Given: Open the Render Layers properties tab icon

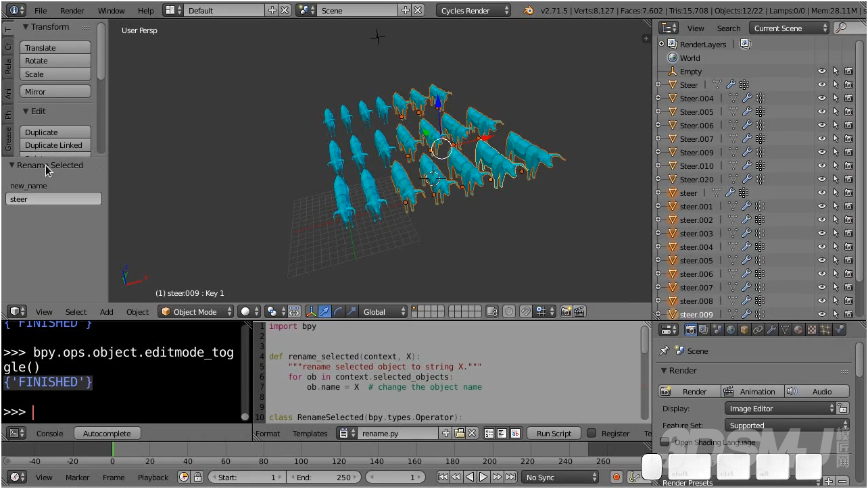Looking at the screenshot, I should (704, 330).
